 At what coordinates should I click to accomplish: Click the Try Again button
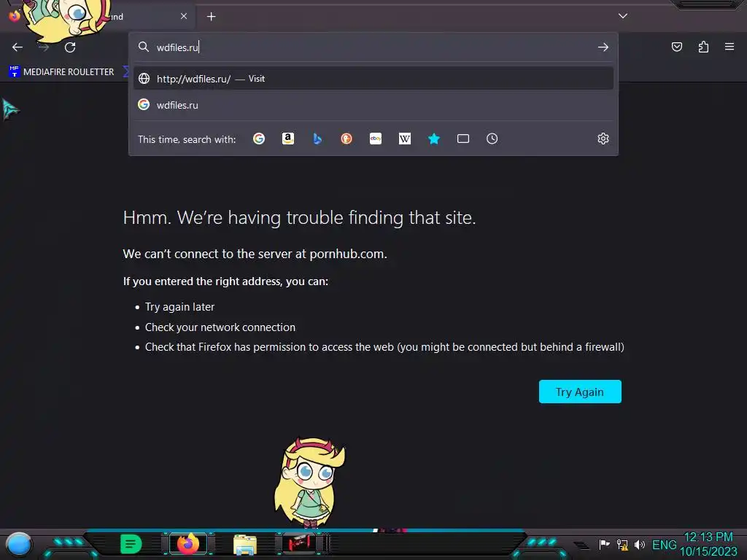580,392
